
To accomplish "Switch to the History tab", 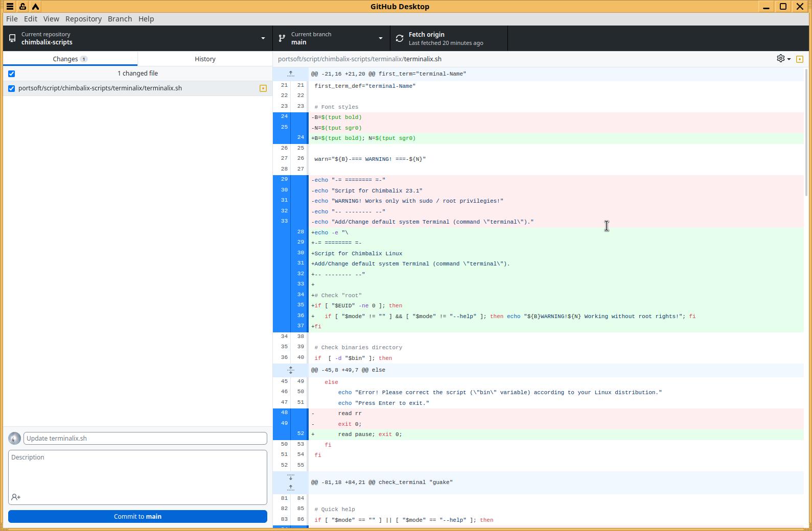I will coord(205,59).
